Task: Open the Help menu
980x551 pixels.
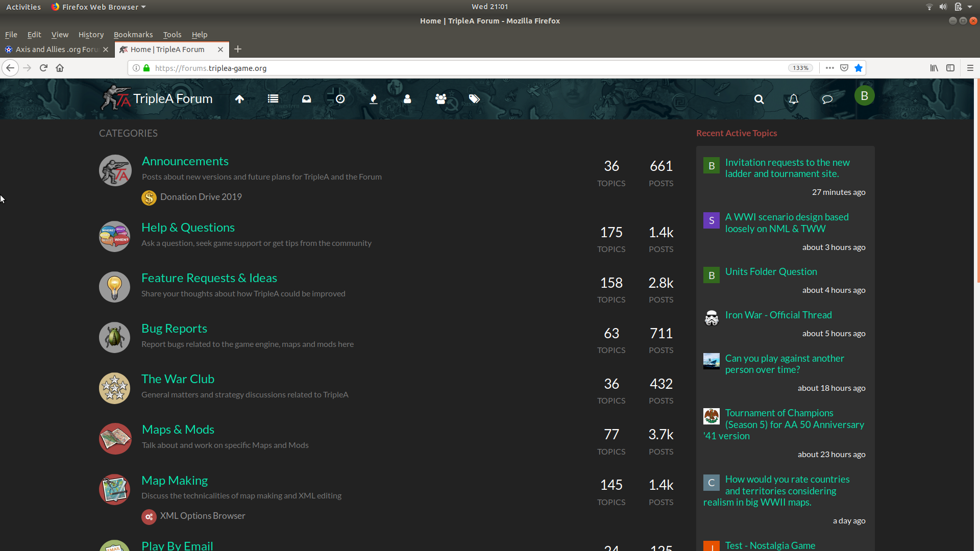Action: point(200,35)
